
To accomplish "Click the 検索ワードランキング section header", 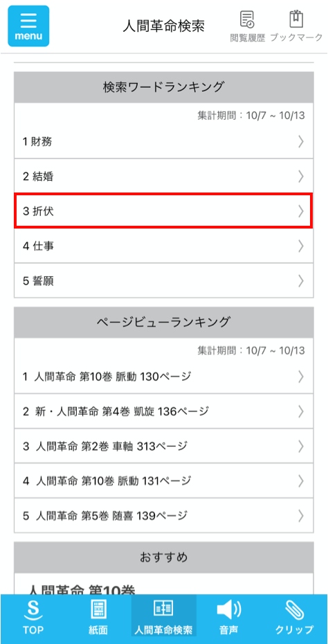I will pos(164,87).
